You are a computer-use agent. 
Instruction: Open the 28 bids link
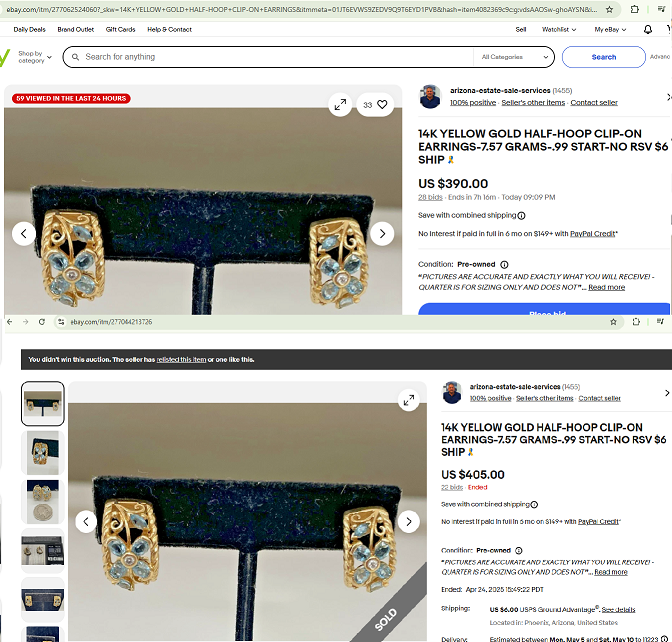point(430,198)
